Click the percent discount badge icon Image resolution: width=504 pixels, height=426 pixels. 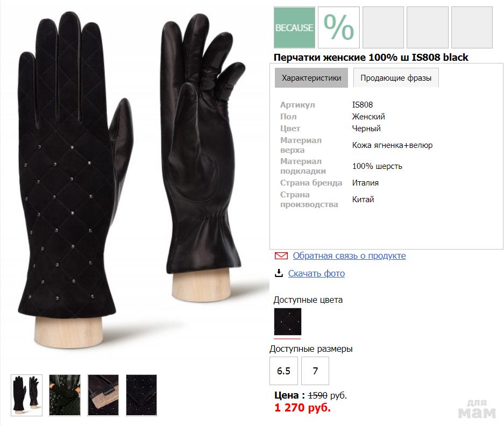[338, 27]
